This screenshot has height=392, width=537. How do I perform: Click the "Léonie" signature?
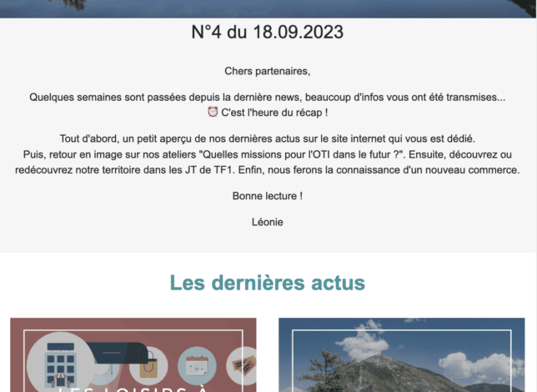[268, 221]
